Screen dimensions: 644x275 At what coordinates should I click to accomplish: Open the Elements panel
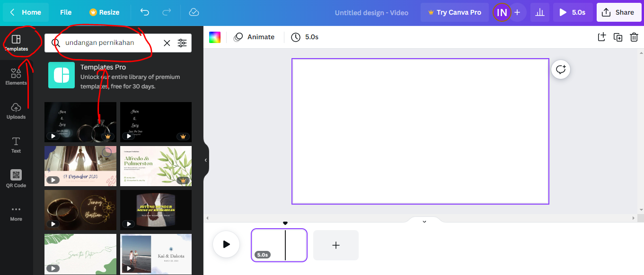click(16, 76)
